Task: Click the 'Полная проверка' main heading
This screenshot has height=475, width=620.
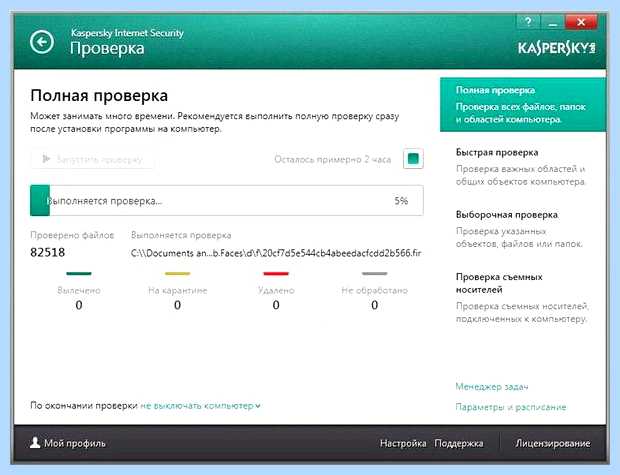Action: pos(99,96)
